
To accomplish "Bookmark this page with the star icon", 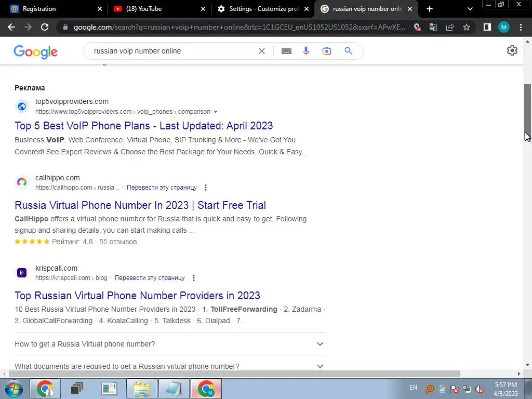I will [x=467, y=27].
